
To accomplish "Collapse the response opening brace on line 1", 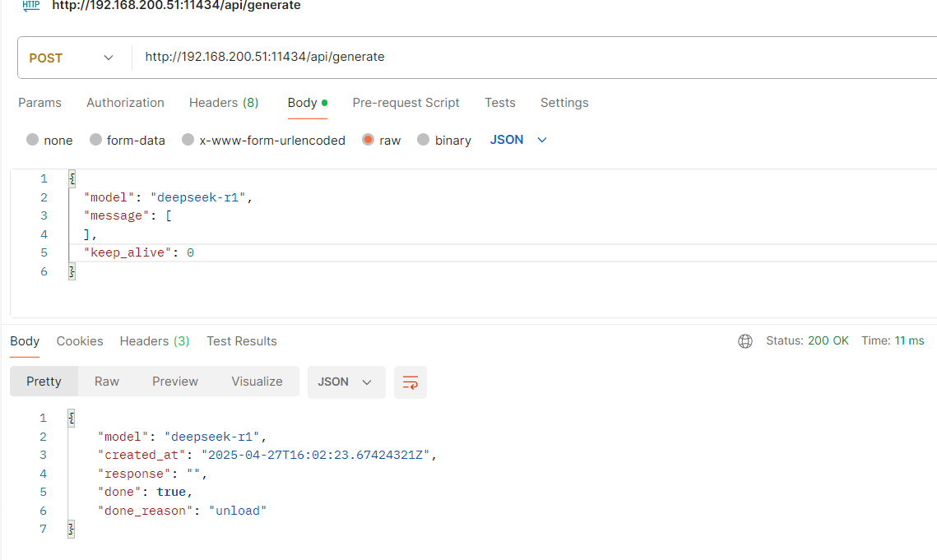I will 71,418.
